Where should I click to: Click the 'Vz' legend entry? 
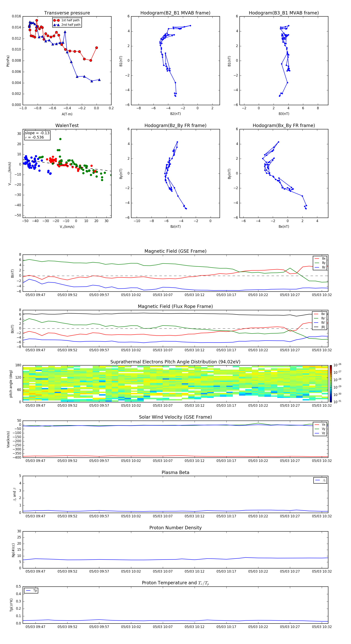pos(320,433)
